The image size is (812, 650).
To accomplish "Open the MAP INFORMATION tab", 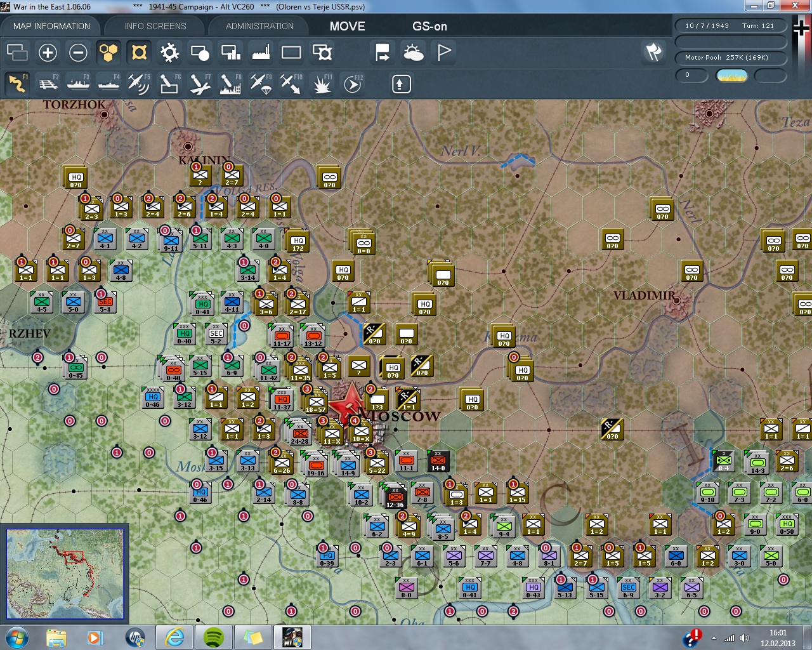I will point(51,26).
